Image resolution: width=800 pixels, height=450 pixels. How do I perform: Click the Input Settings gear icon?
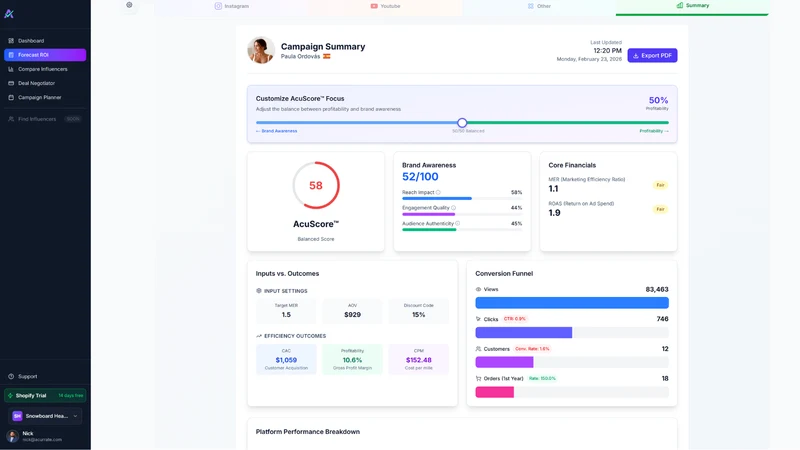(x=259, y=291)
